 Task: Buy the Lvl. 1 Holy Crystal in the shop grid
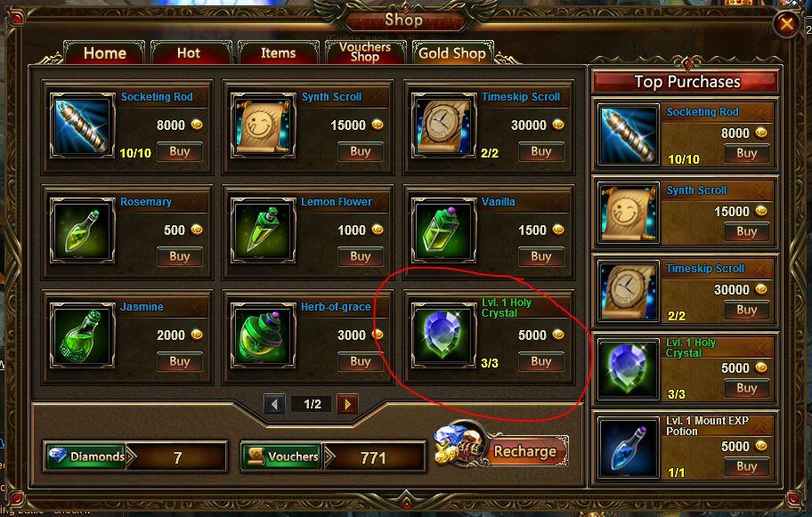(x=540, y=362)
